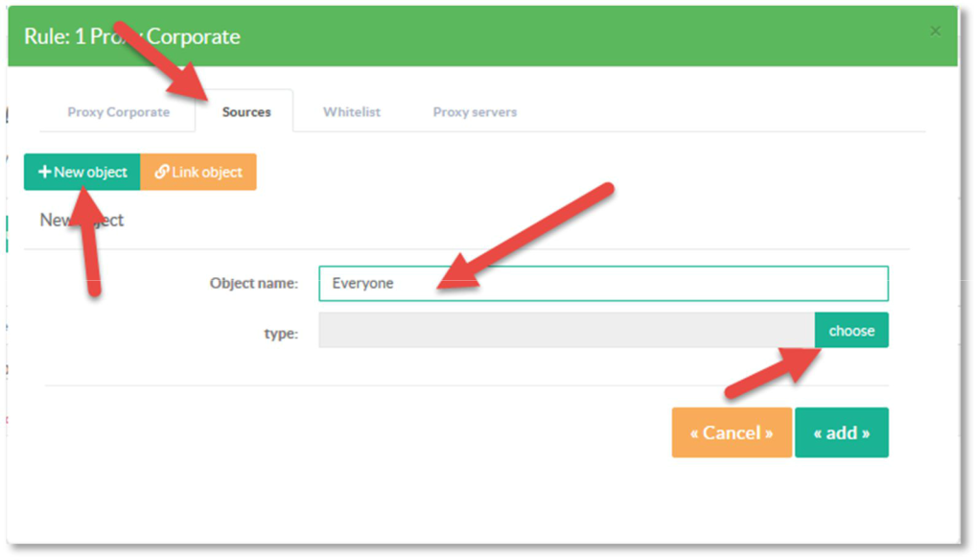Click the chain link icon on Link object
Image resolution: width=977 pixels, height=560 pixels.
pos(161,173)
